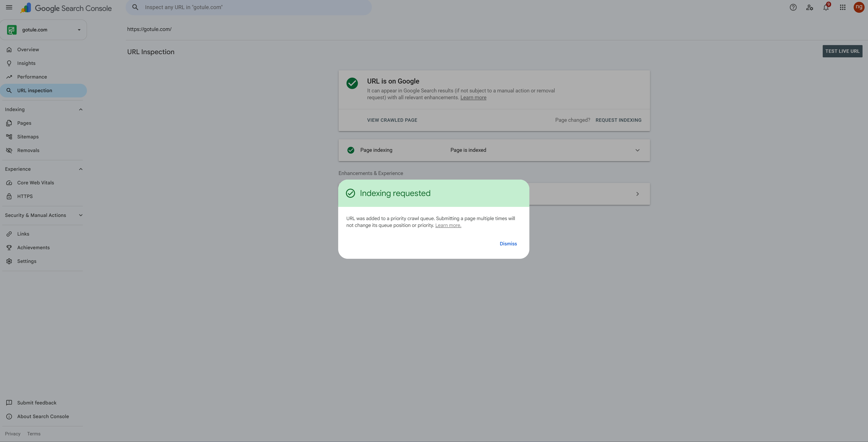
Task: Open the enhancement row right arrow
Action: pyautogui.click(x=637, y=194)
